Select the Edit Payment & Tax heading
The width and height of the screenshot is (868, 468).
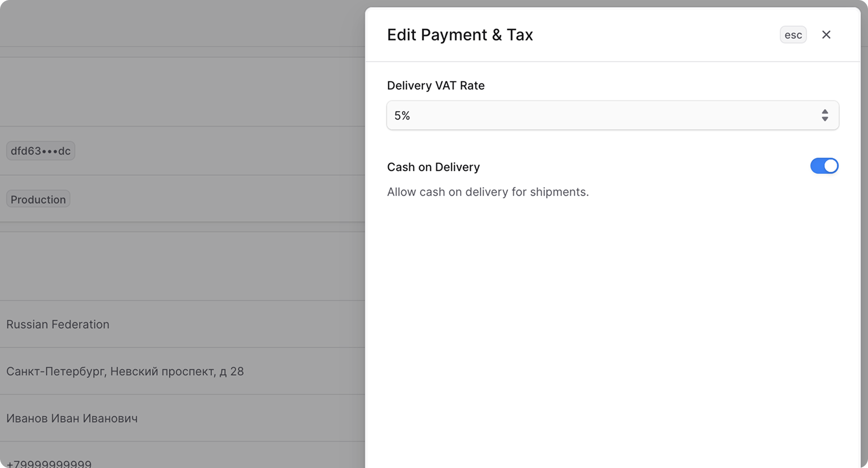(460, 34)
